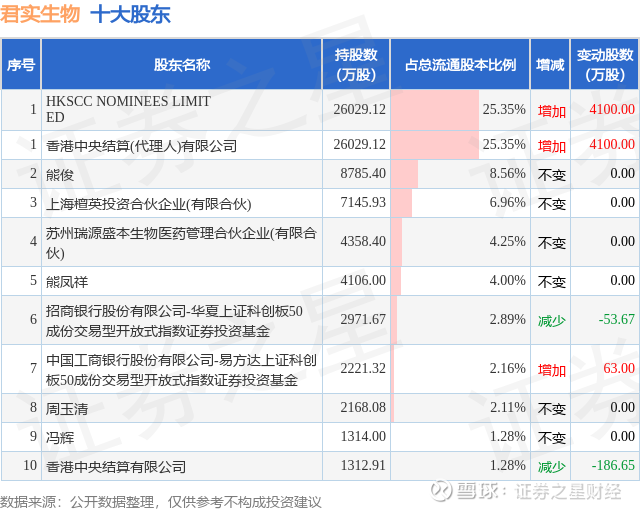Select 招商银行-华夏上证科创板50 fund name

point(174,320)
